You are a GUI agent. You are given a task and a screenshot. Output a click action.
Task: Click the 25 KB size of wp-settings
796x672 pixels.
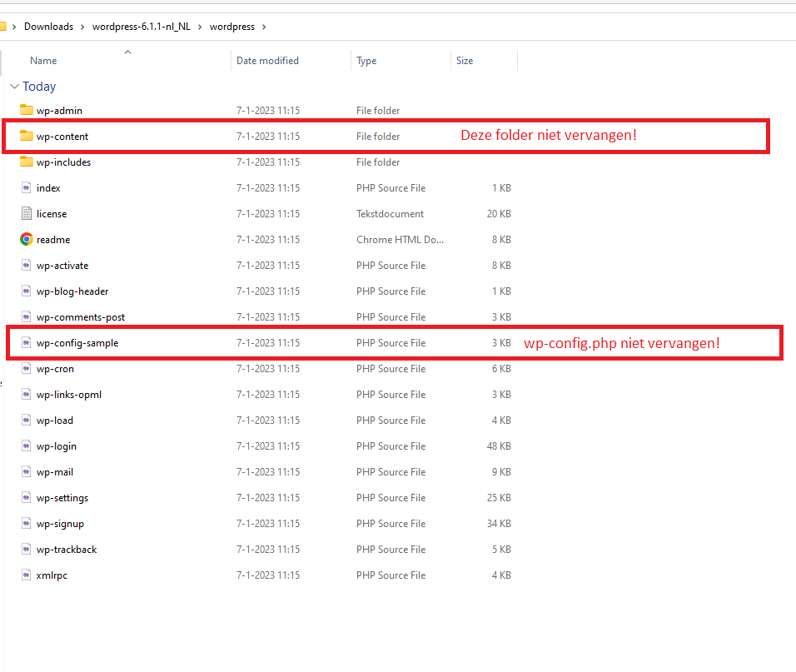pyautogui.click(x=499, y=498)
